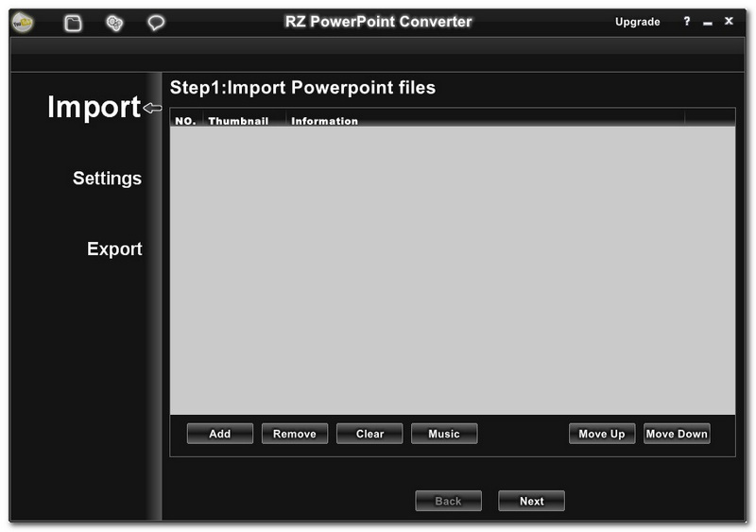Click the Next button
The width and height of the screenshot is (756, 532).
[531, 501]
